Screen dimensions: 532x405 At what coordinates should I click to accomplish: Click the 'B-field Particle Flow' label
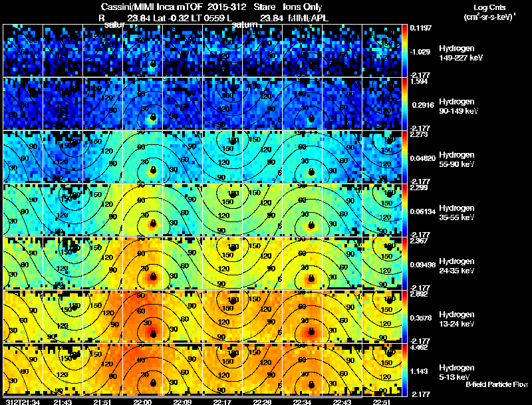tap(497, 384)
